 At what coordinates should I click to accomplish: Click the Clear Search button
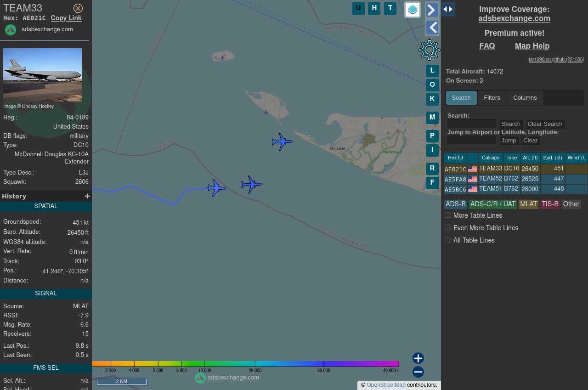click(x=545, y=124)
